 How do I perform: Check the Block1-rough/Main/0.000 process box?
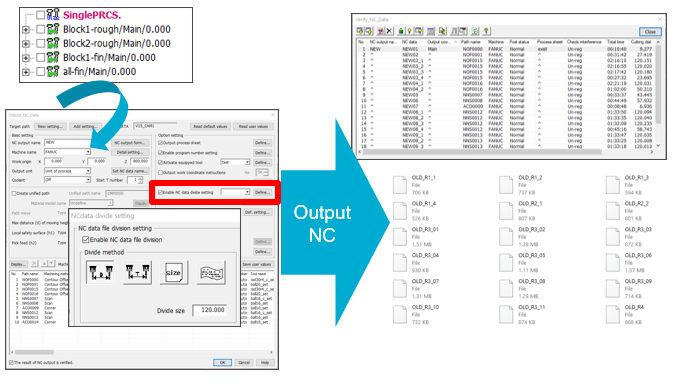[40, 29]
